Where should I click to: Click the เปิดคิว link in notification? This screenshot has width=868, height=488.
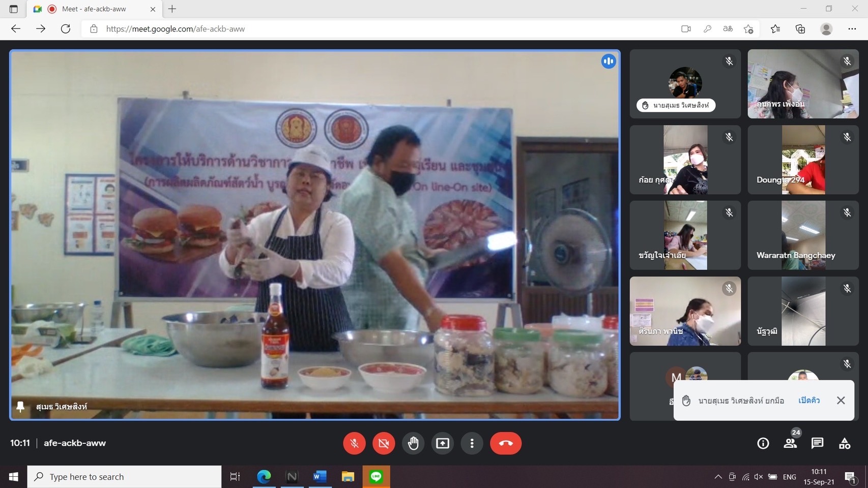(809, 401)
